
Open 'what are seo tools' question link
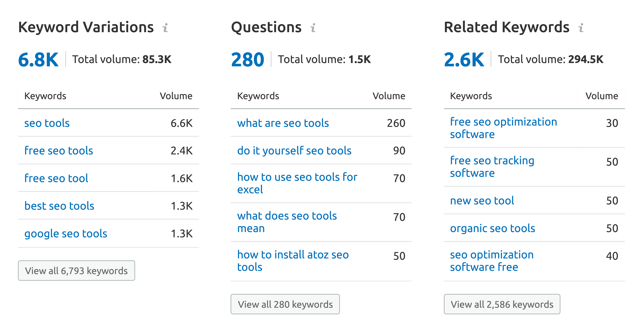pos(283,123)
